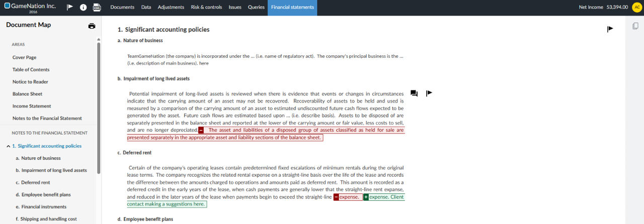Click the Document Map vertical scrollbar
644x224 pixels.
[x=99, y=108]
